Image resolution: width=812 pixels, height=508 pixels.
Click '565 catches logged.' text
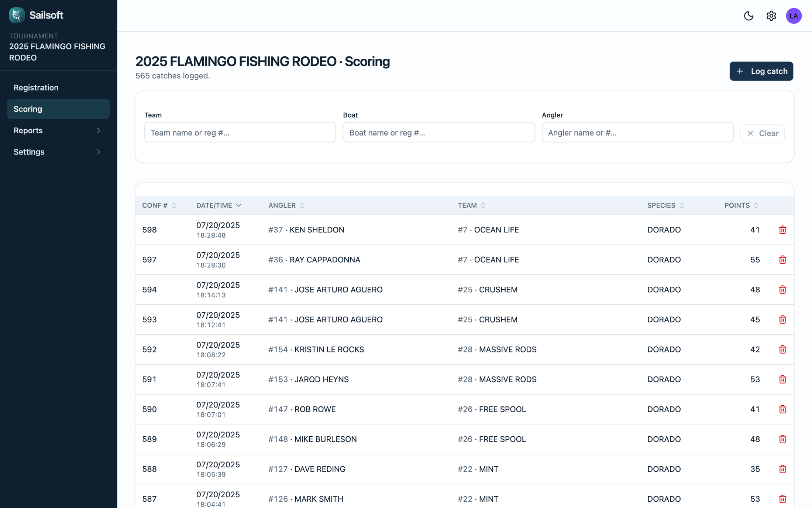click(x=172, y=76)
